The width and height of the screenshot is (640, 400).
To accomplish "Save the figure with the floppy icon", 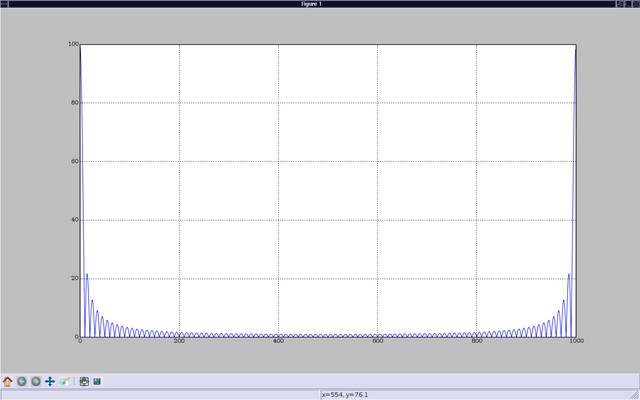I will tap(97, 382).
